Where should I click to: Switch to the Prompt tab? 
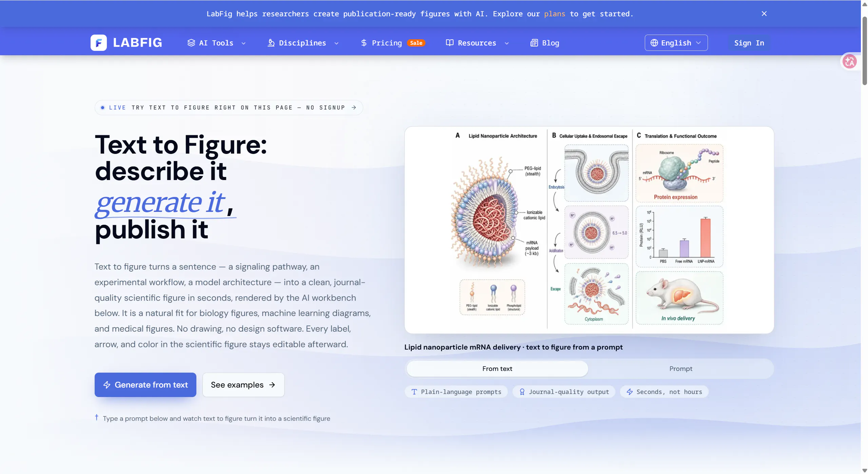(x=680, y=369)
